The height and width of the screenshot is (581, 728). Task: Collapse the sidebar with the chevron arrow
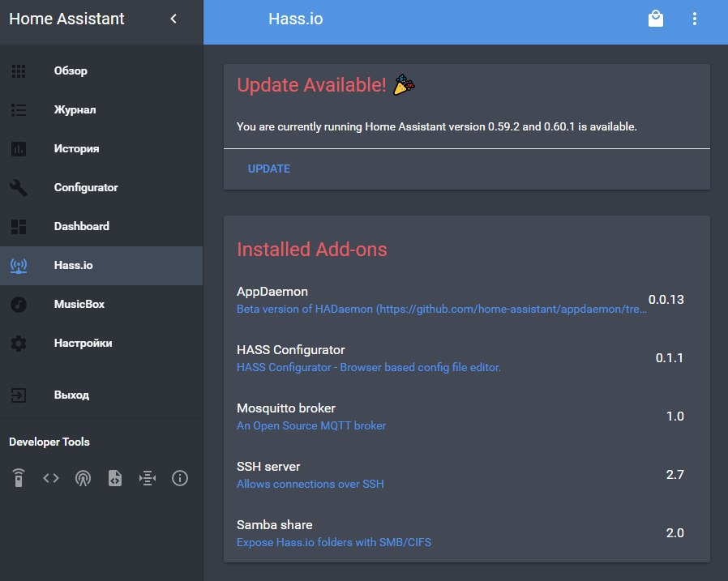coord(173,19)
